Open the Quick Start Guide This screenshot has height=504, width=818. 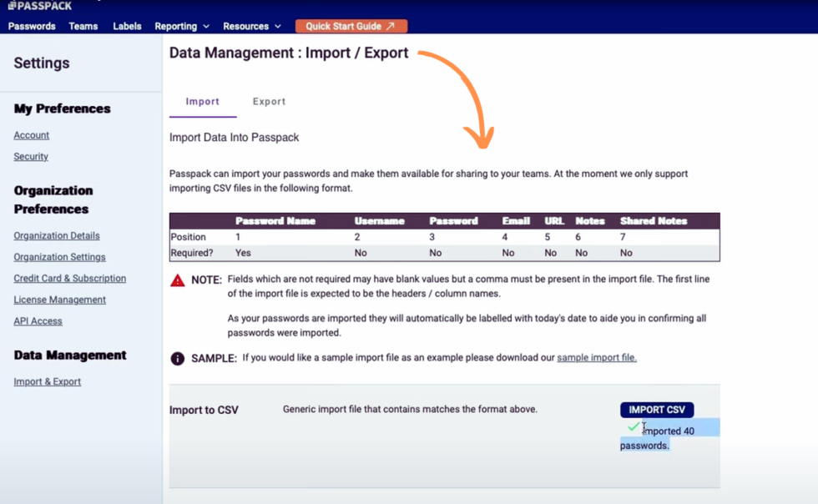point(351,26)
